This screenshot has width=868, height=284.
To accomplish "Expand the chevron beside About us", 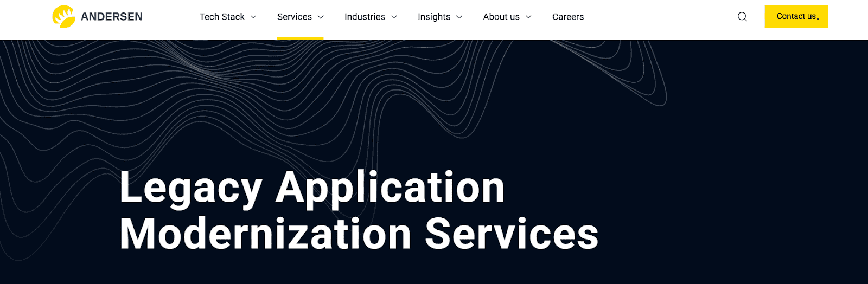I will 528,17.
